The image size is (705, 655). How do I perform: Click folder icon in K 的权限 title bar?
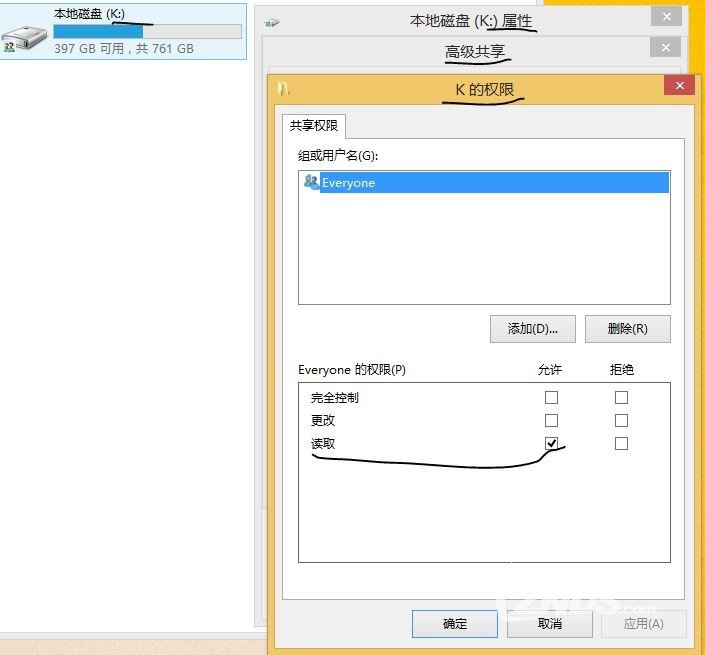click(x=285, y=88)
